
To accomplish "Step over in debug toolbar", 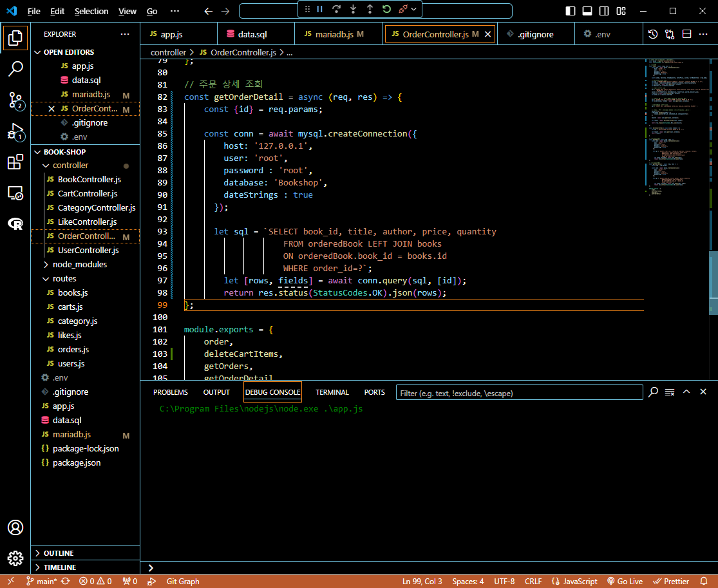I will click(x=337, y=9).
